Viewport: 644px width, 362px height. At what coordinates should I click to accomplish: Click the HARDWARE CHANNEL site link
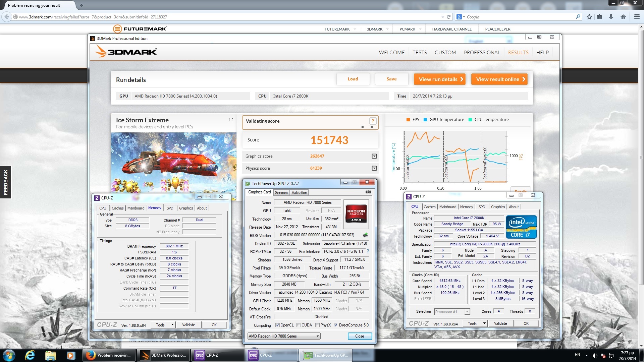(x=451, y=29)
